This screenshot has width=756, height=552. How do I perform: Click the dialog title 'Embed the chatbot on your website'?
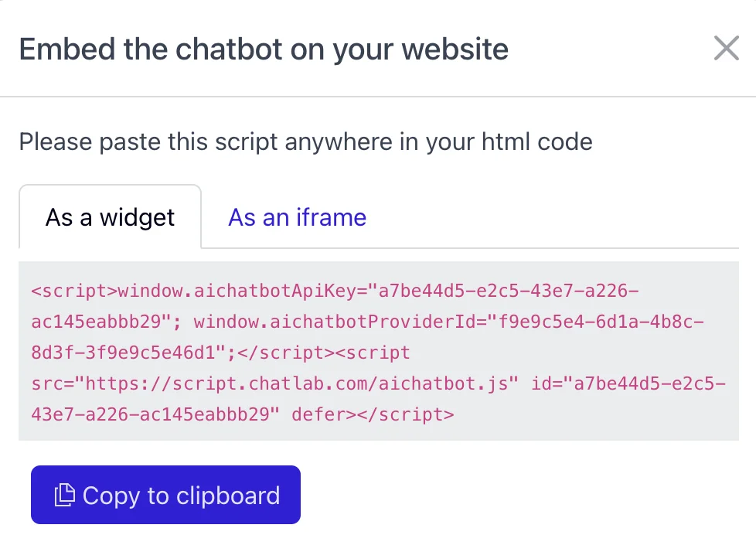tap(264, 49)
